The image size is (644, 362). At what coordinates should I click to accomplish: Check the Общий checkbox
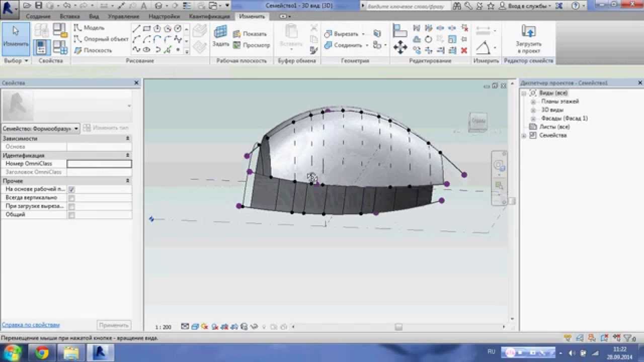pyautogui.click(x=71, y=215)
